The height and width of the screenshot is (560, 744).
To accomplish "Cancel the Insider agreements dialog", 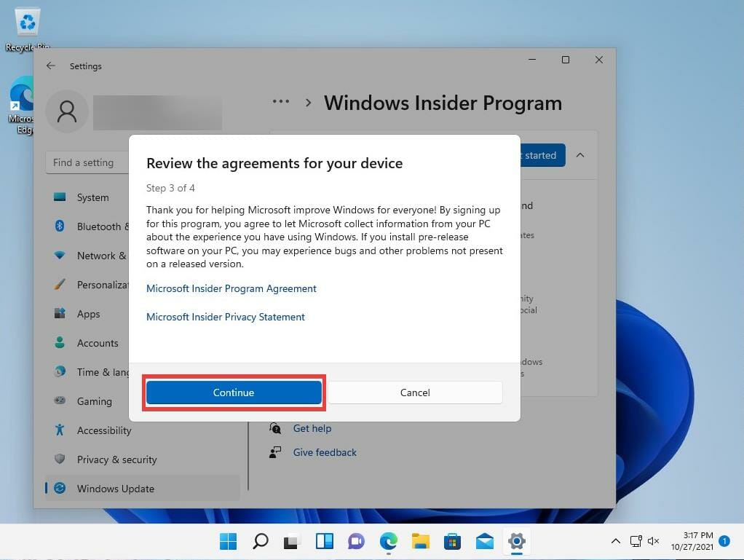I will [x=415, y=393].
